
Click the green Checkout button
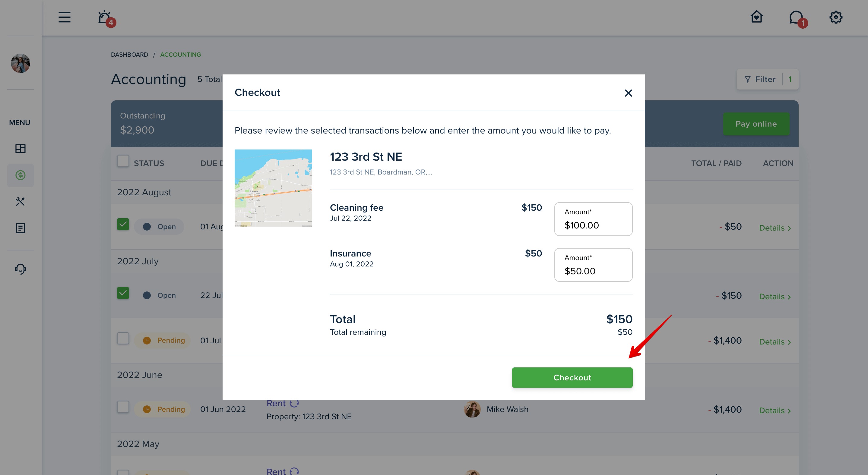tap(572, 377)
